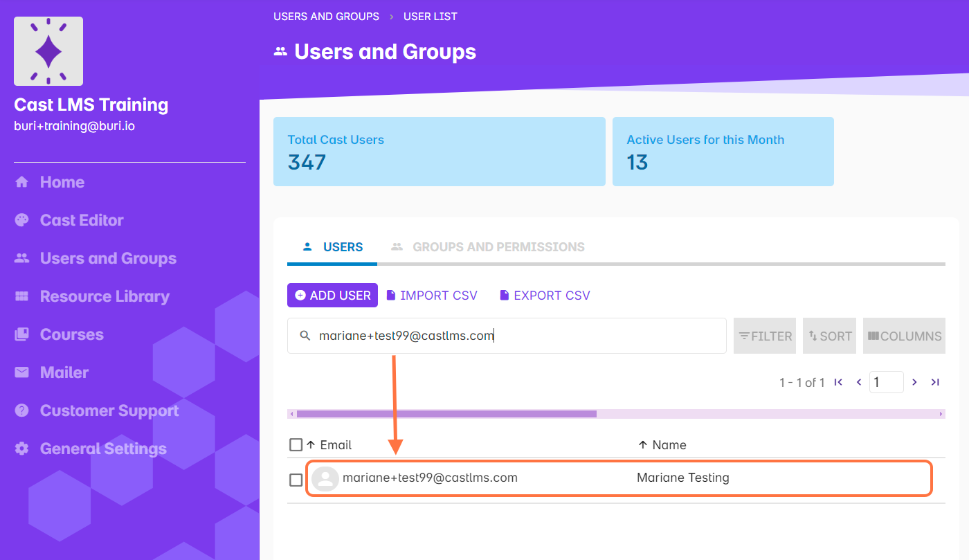Select the Users tab
This screenshot has height=560, width=969.
pos(333,247)
